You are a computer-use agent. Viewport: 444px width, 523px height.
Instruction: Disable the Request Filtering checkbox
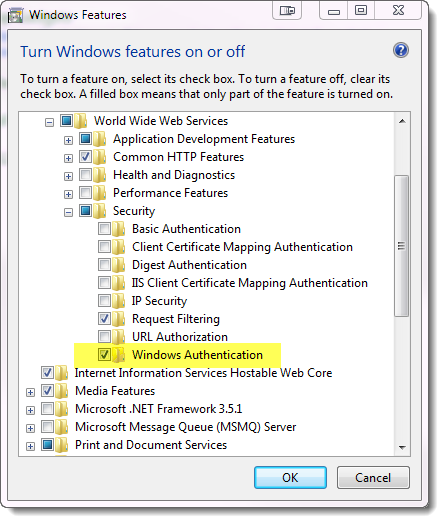coord(104,319)
